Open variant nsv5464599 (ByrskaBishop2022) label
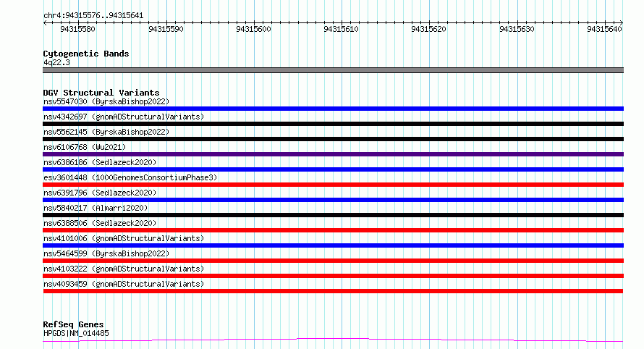This screenshot has height=349, width=644. (106, 253)
